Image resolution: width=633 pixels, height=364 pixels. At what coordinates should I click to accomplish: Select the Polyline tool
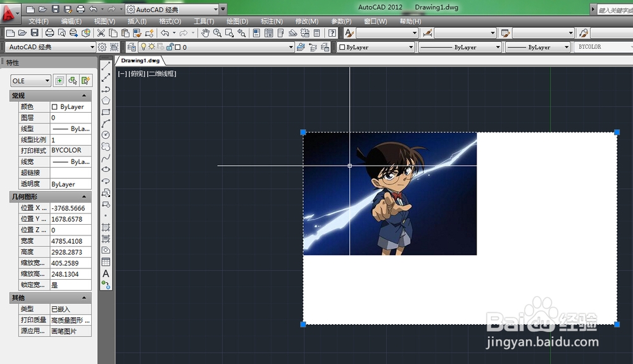[106, 89]
